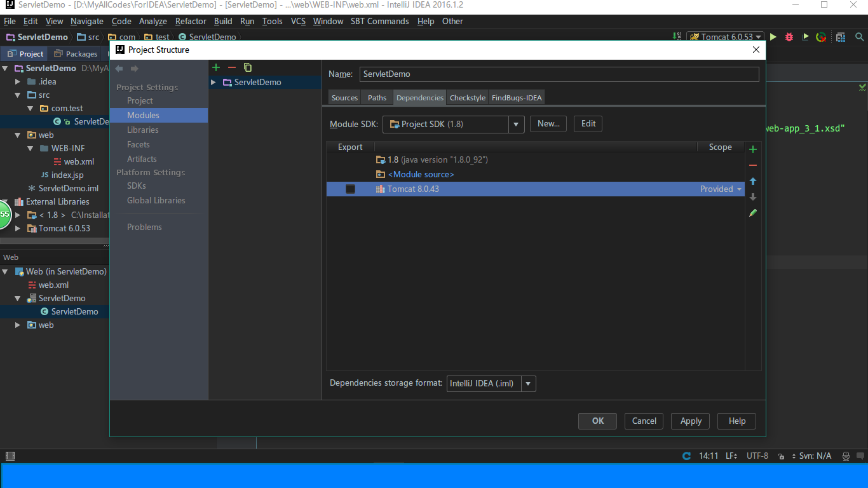Select SDKs under Platform Settings
This screenshot has height=488, width=868.
coord(137,186)
